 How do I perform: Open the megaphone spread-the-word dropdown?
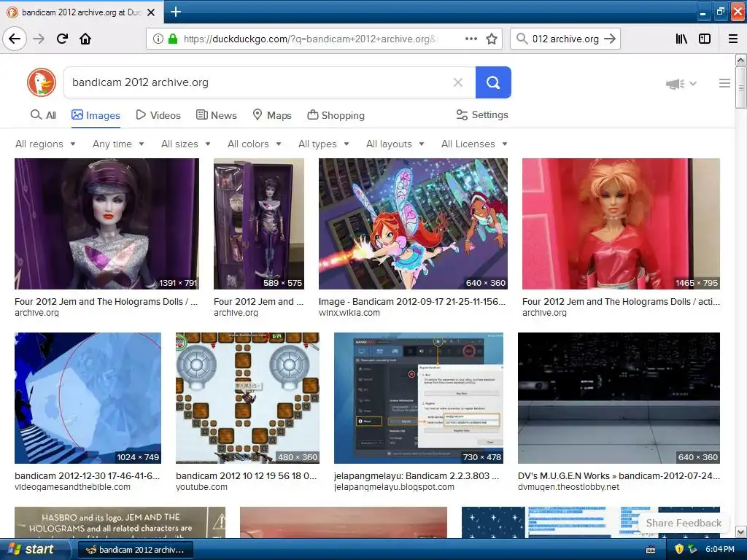click(681, 84)
